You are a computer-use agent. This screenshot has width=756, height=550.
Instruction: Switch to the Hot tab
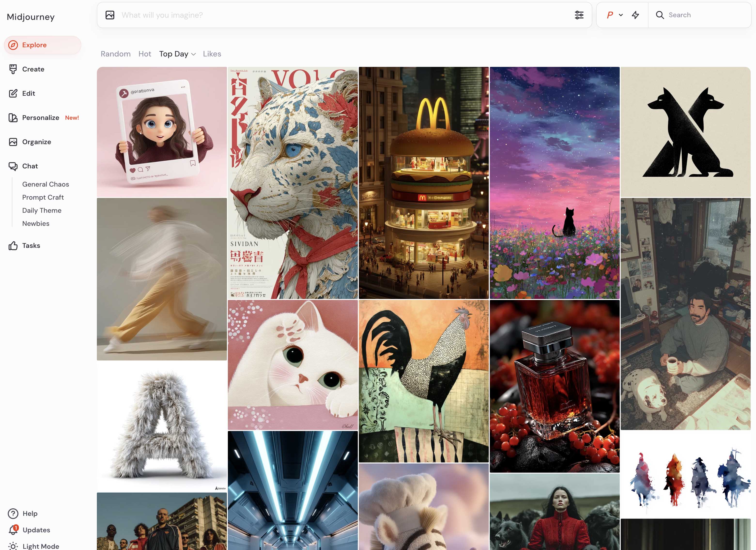click(x=145, y=54)
